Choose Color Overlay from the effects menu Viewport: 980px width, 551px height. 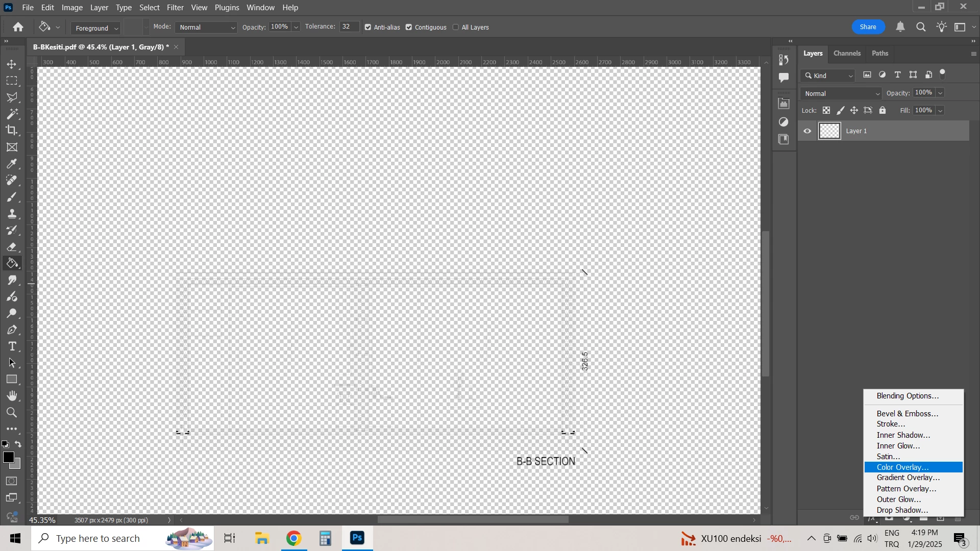[902, 467]
